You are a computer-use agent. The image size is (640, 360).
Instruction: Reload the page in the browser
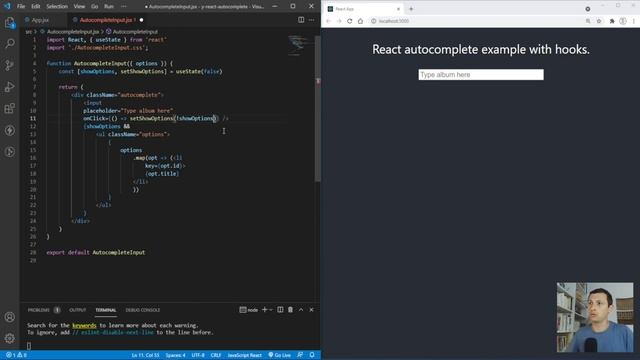click(x=350, y=21)
